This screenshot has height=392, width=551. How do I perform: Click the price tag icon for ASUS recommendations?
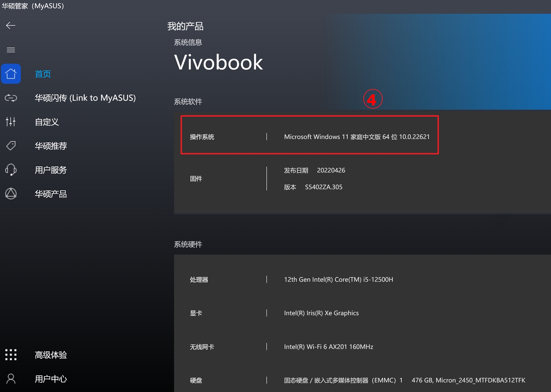(11, 146)
